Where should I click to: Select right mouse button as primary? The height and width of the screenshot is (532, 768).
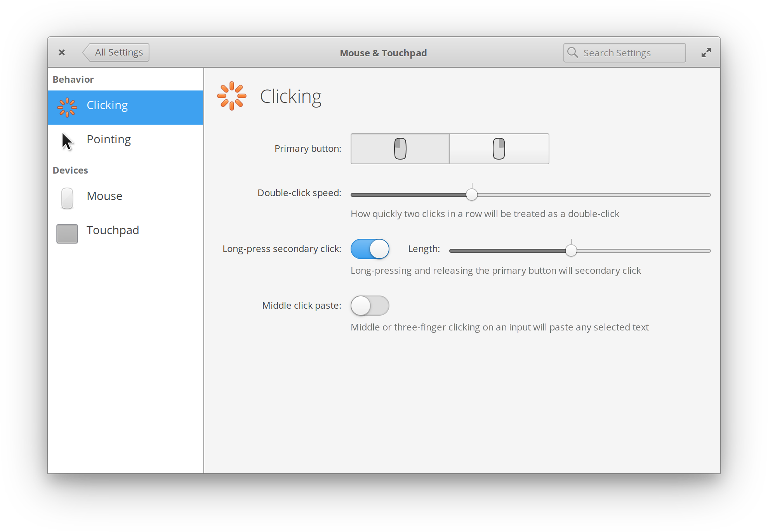click(499, 149)
